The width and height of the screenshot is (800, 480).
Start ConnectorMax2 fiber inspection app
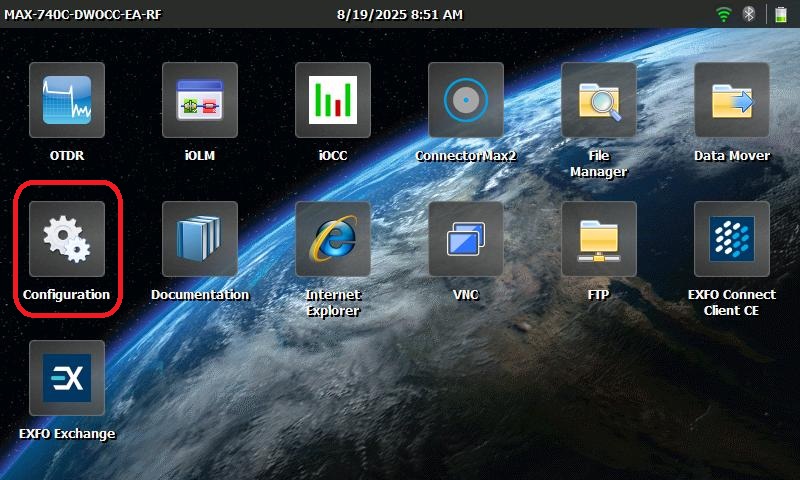(466, 100)
